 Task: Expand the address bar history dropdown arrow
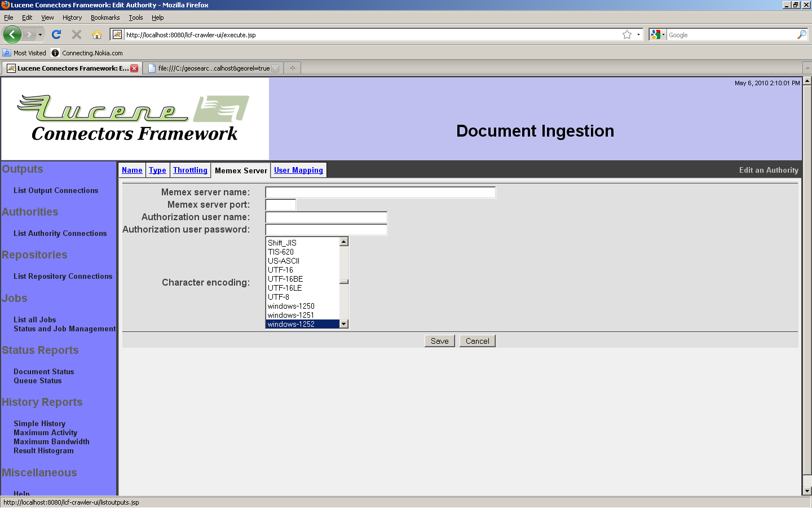pyautogui.click(x=638, y=34)
